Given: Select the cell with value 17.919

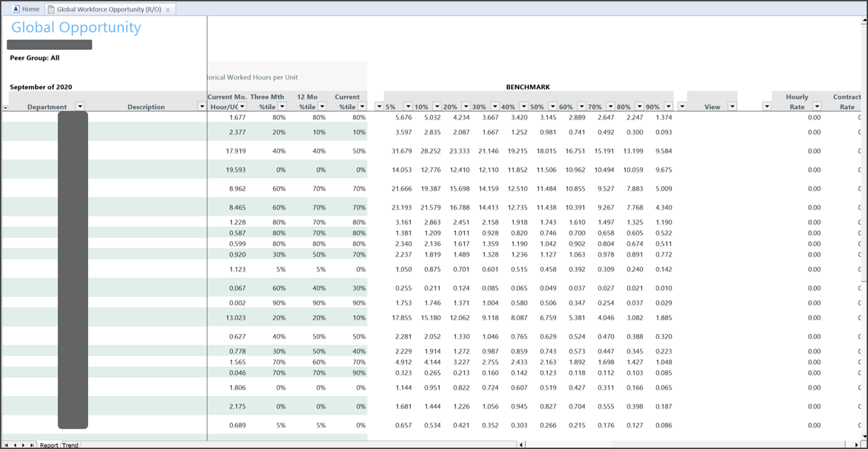Looking at the screenshot, I should click(x=235, y=151).
